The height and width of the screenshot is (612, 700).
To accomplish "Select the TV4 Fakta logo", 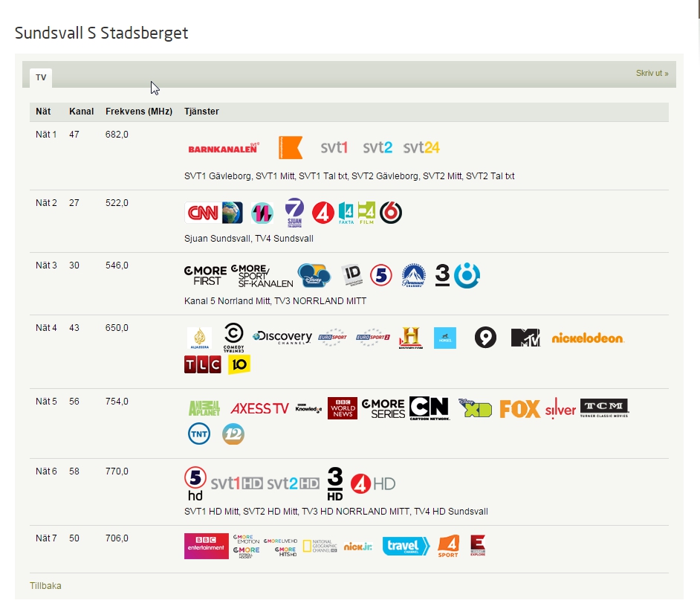I will point(346,213).
